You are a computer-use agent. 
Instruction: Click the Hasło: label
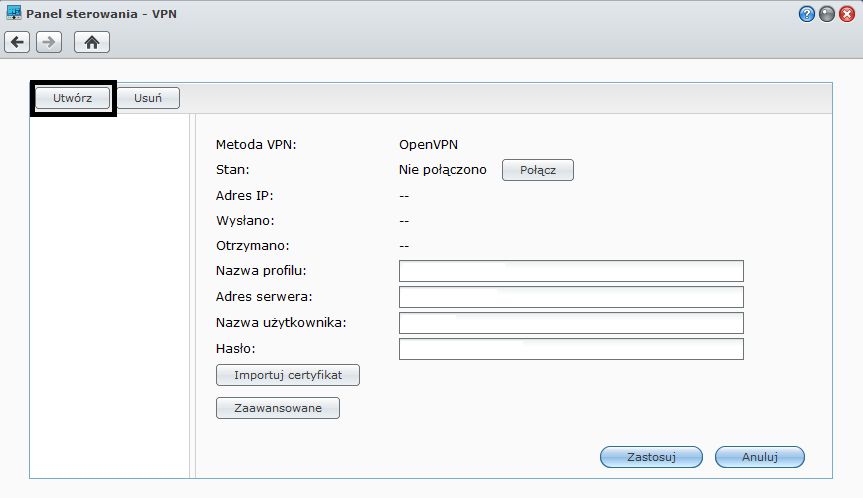tap(236, 348)
